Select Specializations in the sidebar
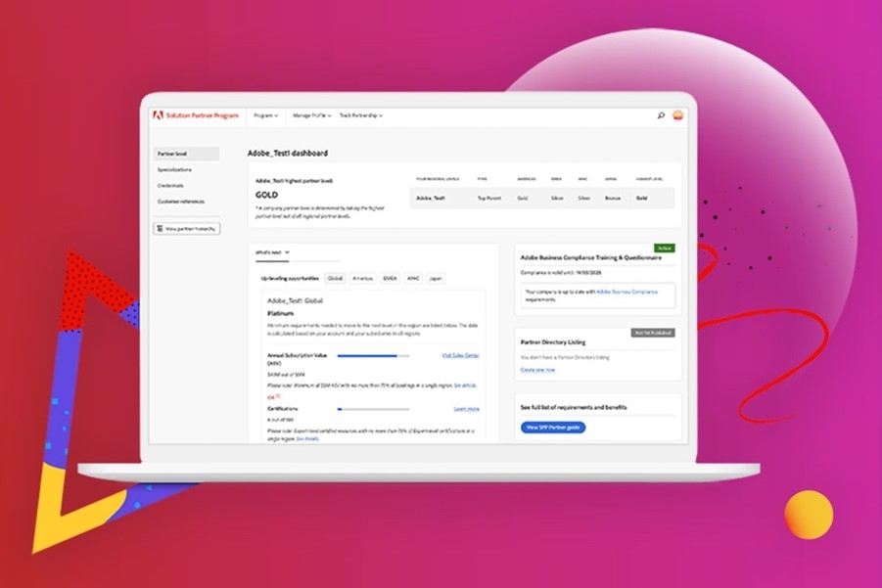 [x=175, y=169]
